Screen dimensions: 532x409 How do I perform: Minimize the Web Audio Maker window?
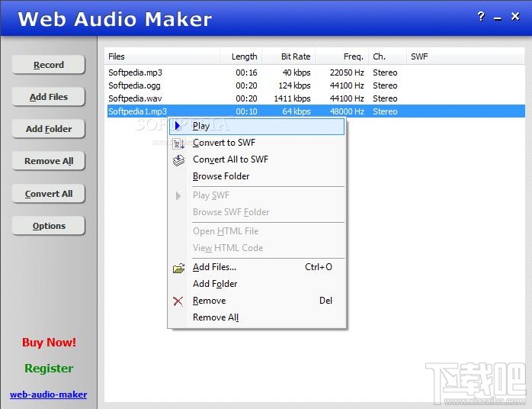pyautogui.click(x=498, y=18)
